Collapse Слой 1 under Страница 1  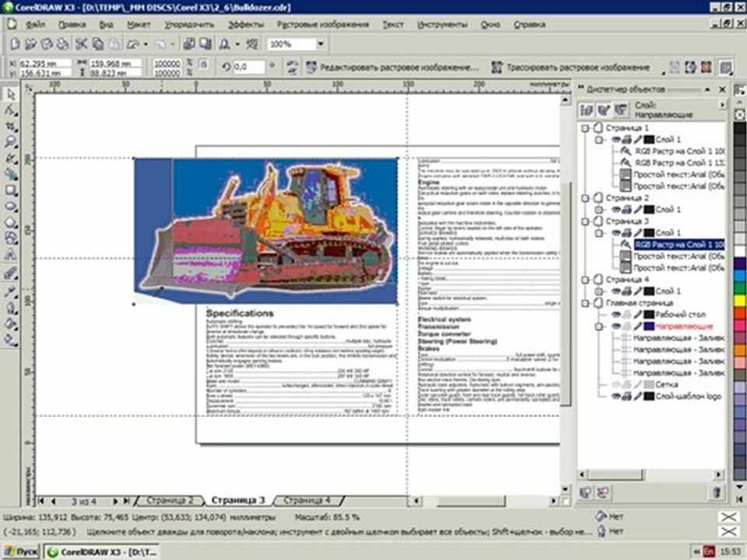[x=599, y=139]
